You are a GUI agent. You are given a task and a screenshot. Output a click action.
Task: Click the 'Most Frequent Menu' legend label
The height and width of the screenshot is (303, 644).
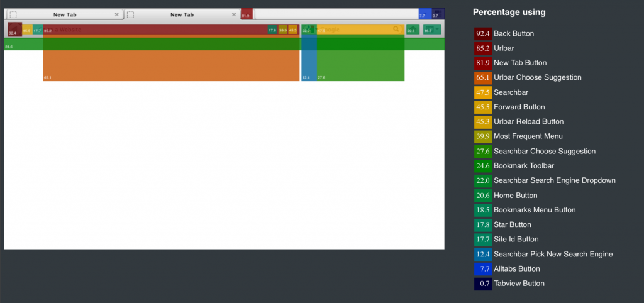528,136
